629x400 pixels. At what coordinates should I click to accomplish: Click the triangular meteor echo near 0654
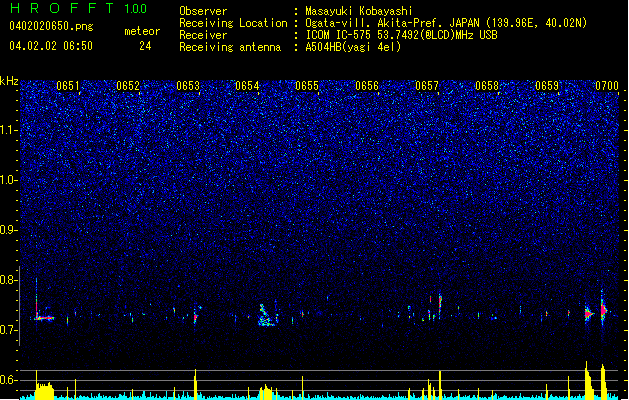point(266,316)
